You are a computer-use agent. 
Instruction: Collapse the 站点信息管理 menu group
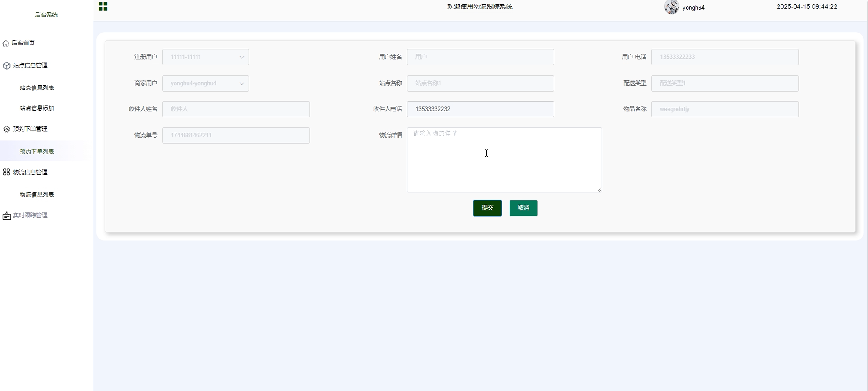30,66
